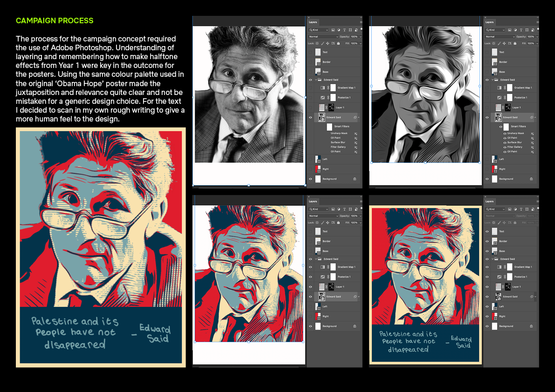The image size is (555, 392).
Task: Collapse Edward Said group in original photo's Layers panel
Action: point(316,80)
